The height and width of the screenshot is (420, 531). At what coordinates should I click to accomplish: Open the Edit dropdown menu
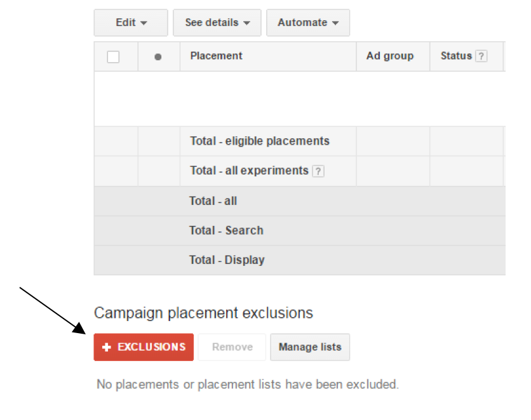[131, 23]
